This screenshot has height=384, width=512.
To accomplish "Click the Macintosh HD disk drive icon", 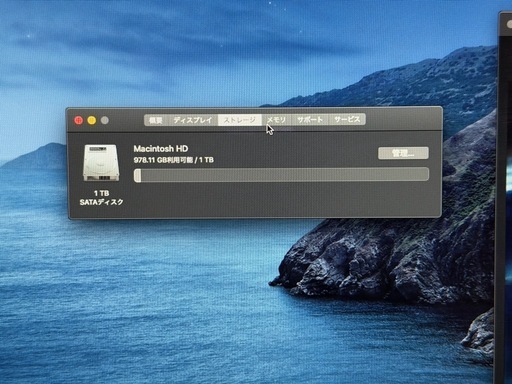I will 101,163.
